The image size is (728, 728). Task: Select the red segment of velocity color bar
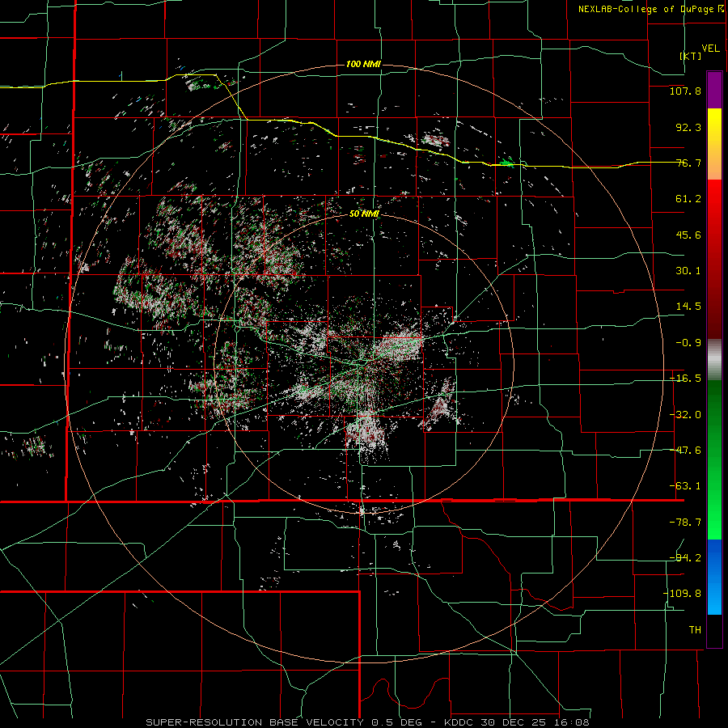click(x=714, y=259)
